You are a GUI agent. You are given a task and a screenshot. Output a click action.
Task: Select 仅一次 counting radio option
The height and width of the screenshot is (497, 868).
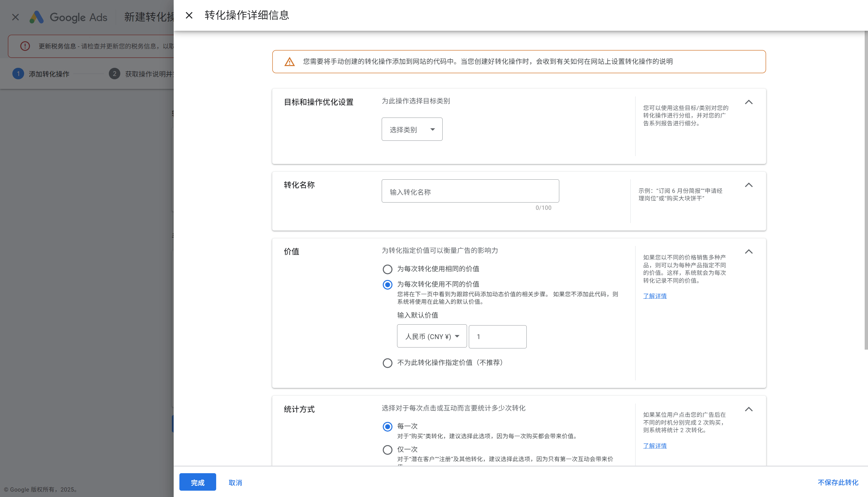point(387,450)
